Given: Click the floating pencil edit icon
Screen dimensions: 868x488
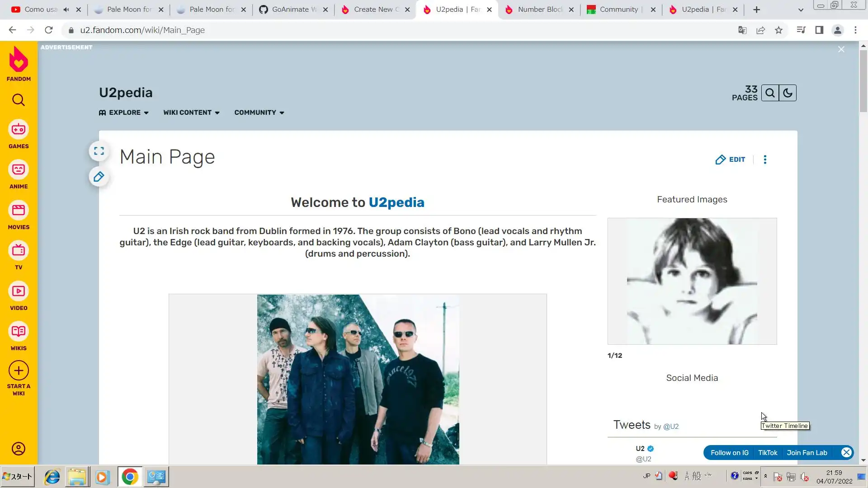Looking at the screenshot, I should pos(99,177).
